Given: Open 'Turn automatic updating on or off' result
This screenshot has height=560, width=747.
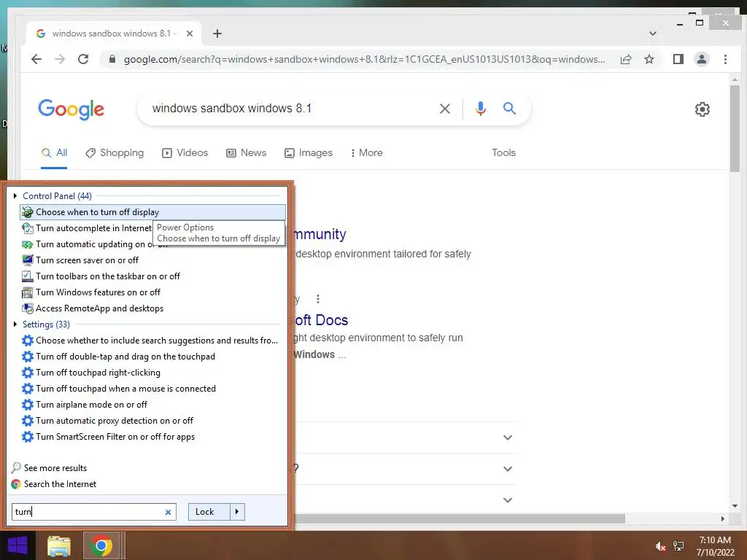Looking at the screenshot, I should point(94,244).
